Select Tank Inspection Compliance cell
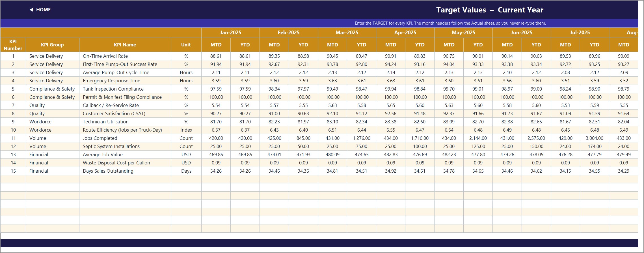Viewport: 644px width, 253px height. tap(125, 89)
